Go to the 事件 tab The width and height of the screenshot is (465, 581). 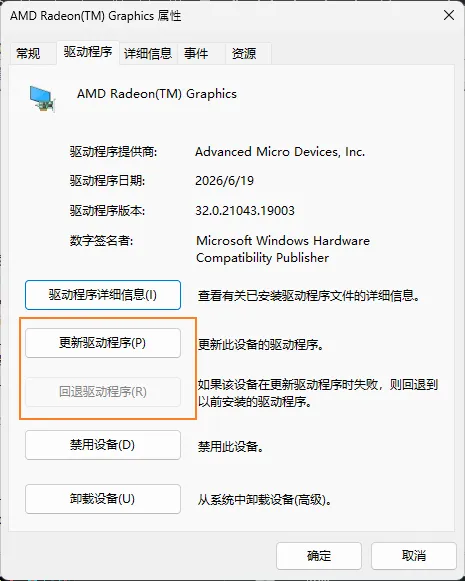(x=196, y=54)
